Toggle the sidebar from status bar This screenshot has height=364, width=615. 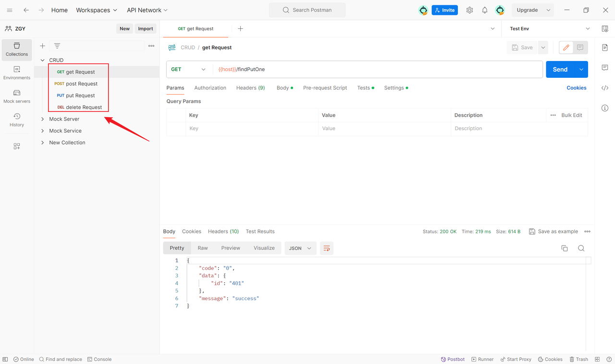point(5,359)
